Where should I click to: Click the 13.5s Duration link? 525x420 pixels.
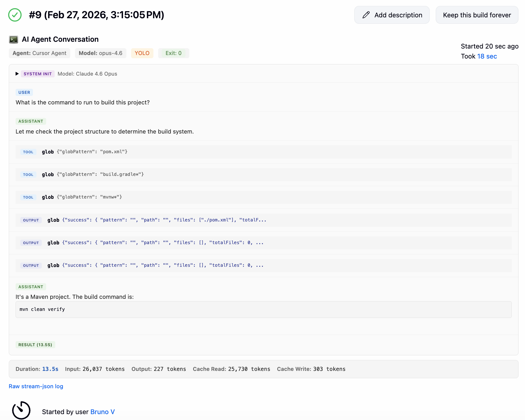50,369
